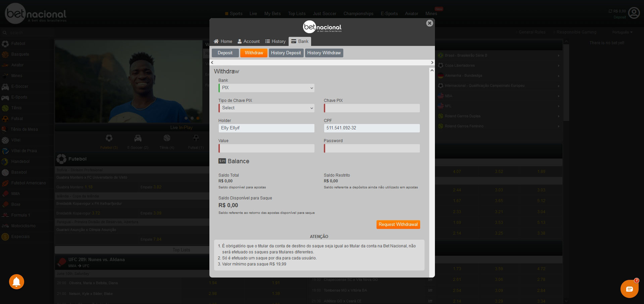The height and width of the screenshot is (304, 644).
Task: Open Championships menu
Action: click(358, 14)
